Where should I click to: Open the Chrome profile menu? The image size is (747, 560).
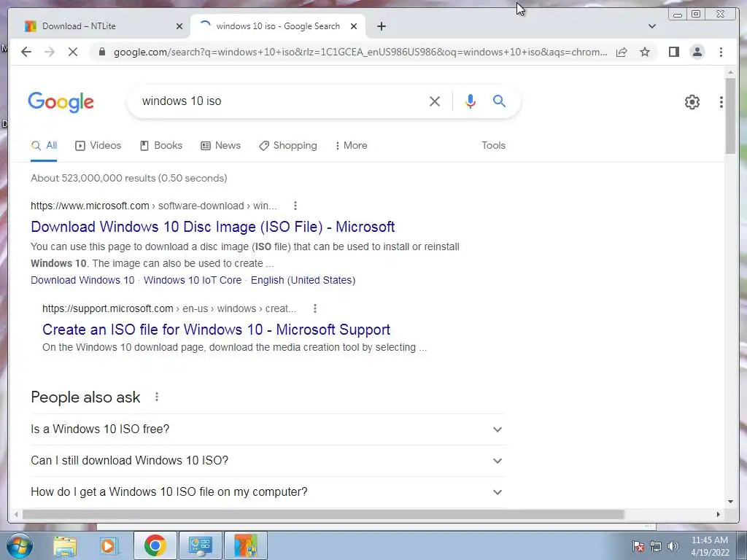pos(697,52)
